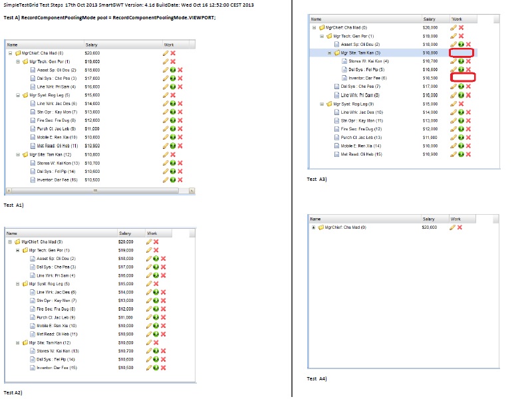The width and height of the screenshot is (532, 399).
Task: Click pencil icon for Stn Opr: Kay Mon (11)
Action: (x=453, y=120)
